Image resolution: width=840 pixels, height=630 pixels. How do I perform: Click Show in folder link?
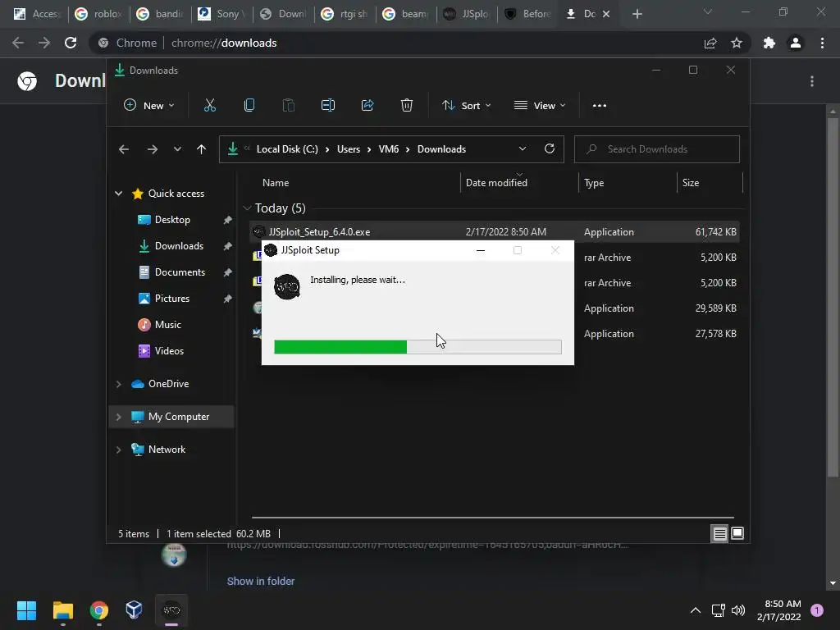(x=260, y=582)
